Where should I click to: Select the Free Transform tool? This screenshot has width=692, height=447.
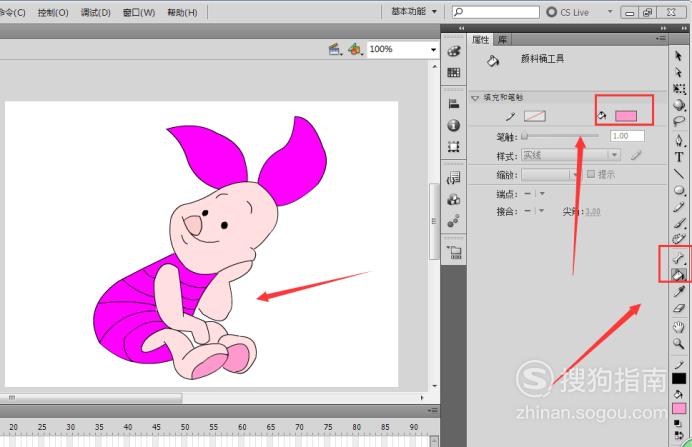679,89
